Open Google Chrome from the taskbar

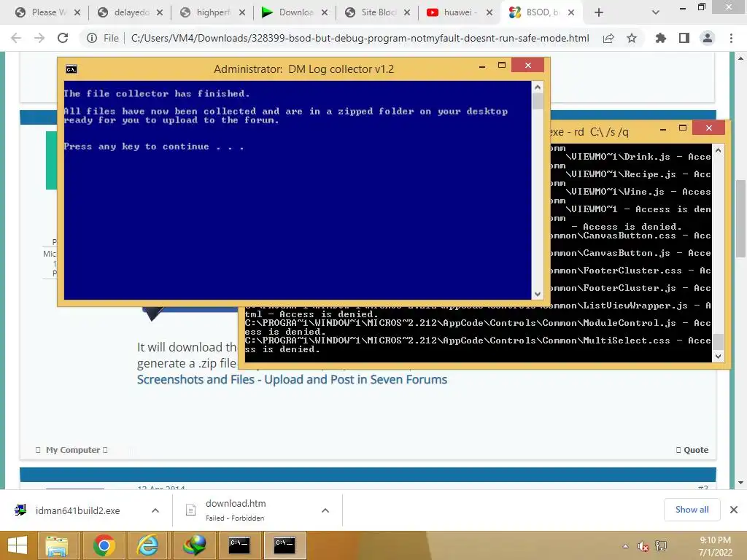coord(104,545)
